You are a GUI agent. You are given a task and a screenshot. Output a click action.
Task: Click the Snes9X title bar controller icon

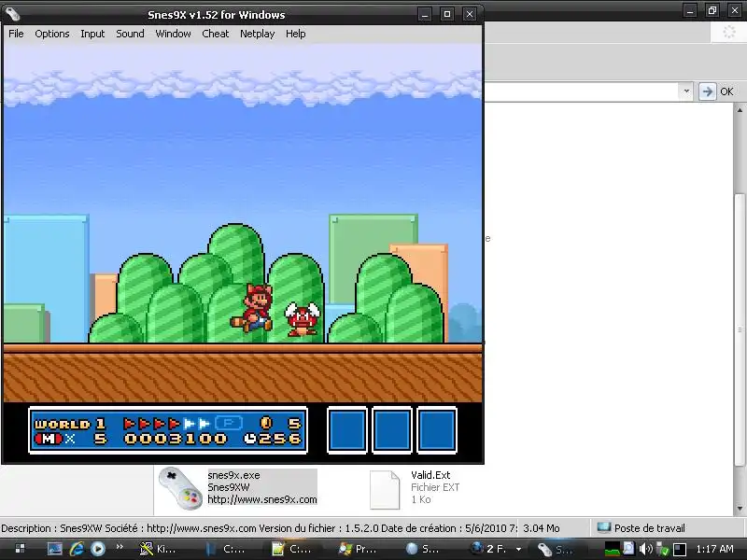click(x=13, y=14)
